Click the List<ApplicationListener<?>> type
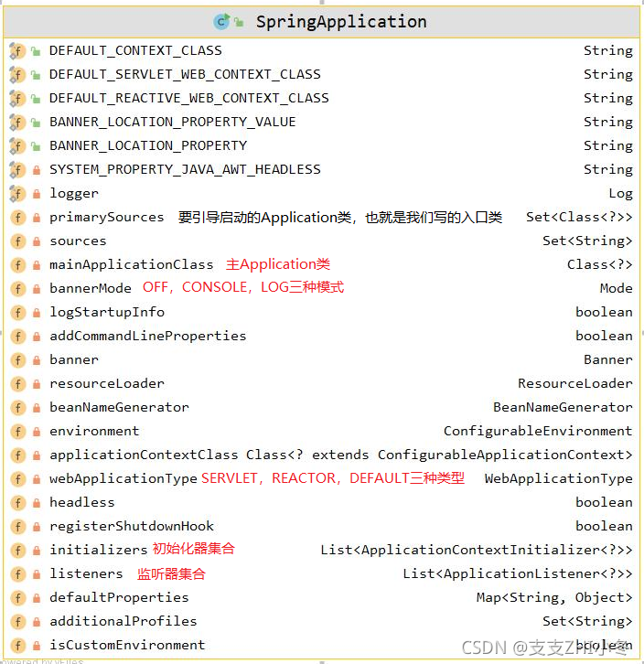The width and height of the screenshot is (644, 664). coord(518,573)
